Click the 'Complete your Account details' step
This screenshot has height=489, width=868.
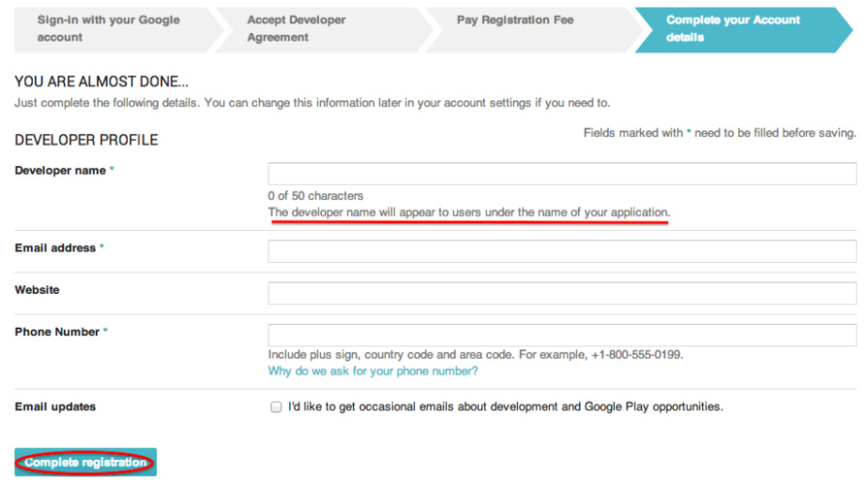732,28
